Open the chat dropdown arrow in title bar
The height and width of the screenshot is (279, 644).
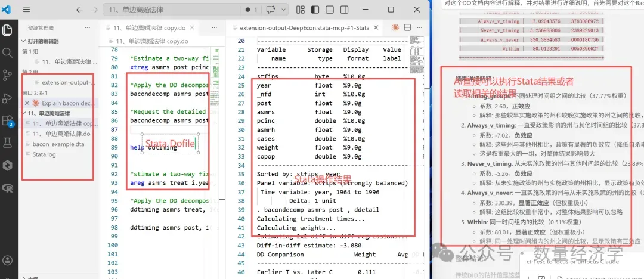(x=284, y=10)
